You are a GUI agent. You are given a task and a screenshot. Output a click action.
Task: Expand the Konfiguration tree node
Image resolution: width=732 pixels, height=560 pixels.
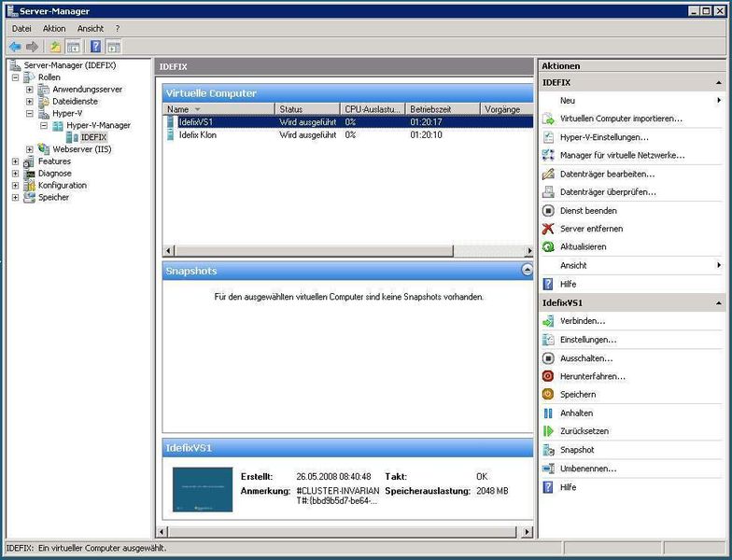(15, 185)
